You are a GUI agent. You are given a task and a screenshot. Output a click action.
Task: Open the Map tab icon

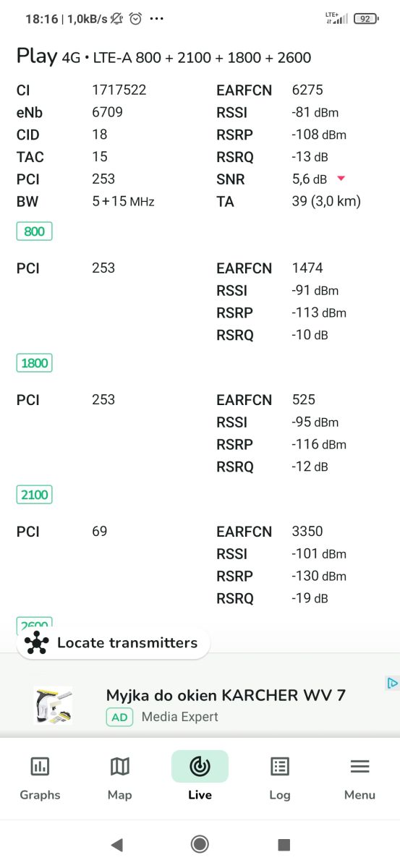tap(119, 766)
